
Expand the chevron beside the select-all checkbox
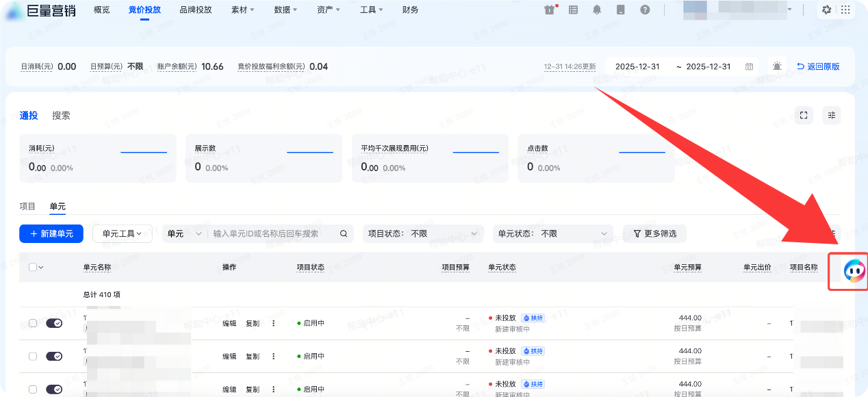(x=41, y=268)
